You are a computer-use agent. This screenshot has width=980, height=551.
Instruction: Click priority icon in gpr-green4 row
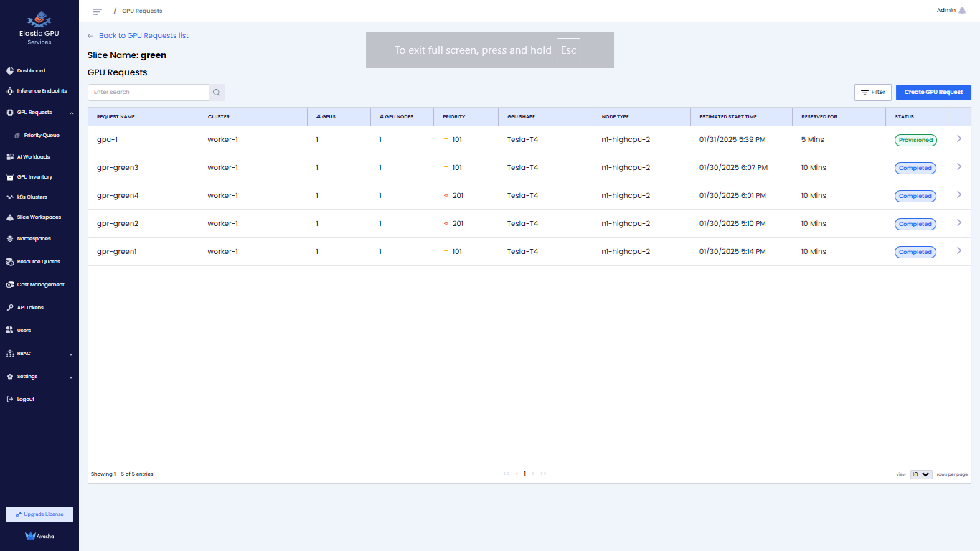coord(446,196)
